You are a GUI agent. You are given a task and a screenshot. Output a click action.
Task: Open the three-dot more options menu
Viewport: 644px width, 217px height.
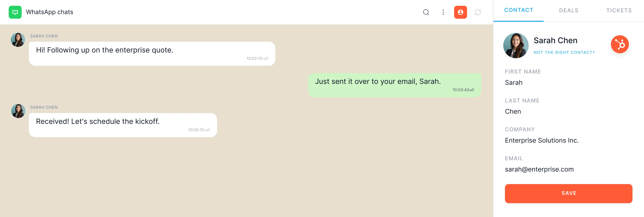coord(443,12)
